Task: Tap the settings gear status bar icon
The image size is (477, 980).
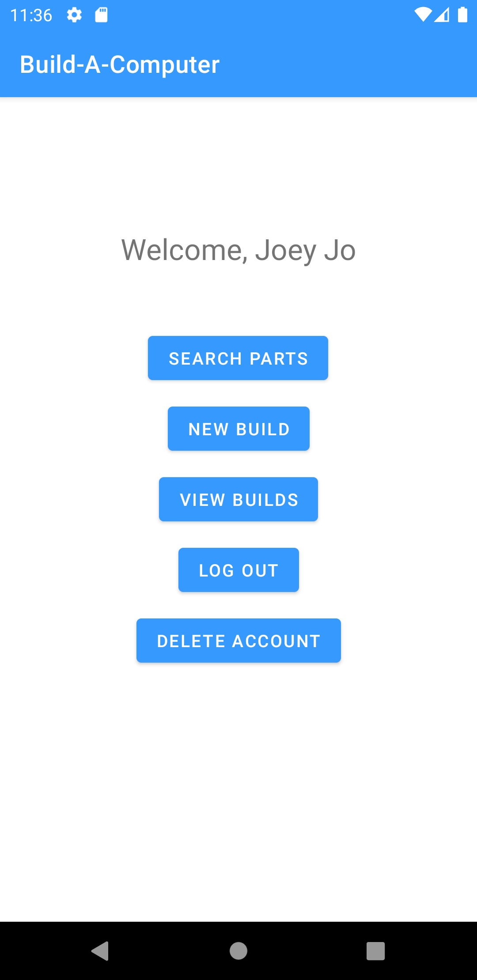Action: (x=74, y=15)
